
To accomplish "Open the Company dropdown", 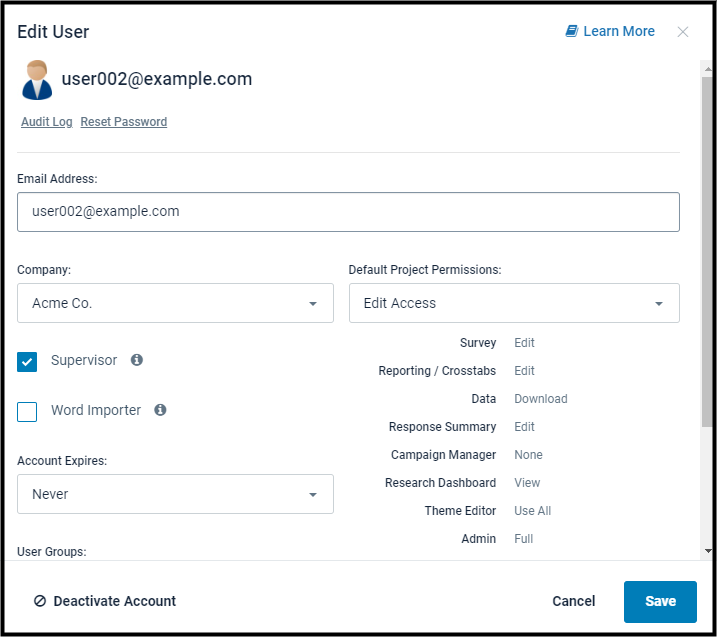I will (175, 303).
